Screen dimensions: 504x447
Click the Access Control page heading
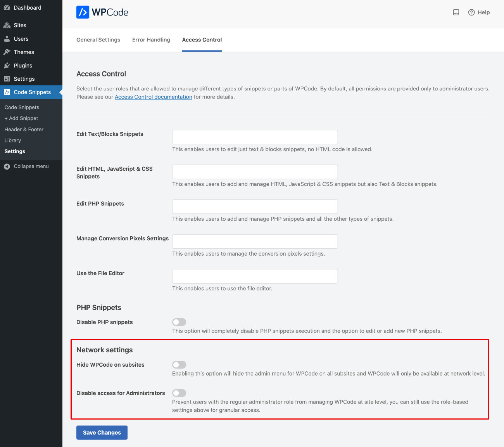tap(101, 74)
